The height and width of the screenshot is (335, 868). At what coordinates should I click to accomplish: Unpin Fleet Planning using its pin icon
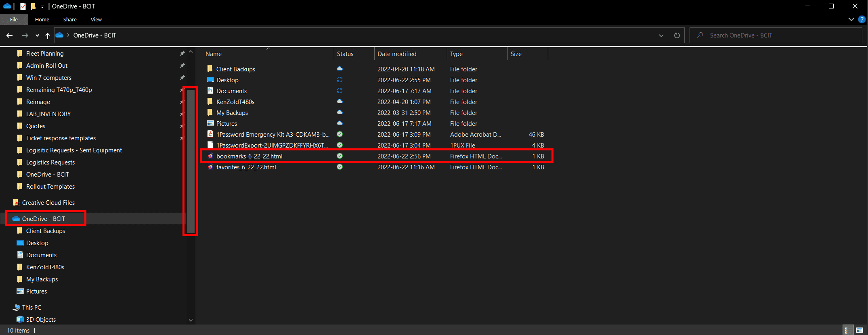(x=182, y=53)
